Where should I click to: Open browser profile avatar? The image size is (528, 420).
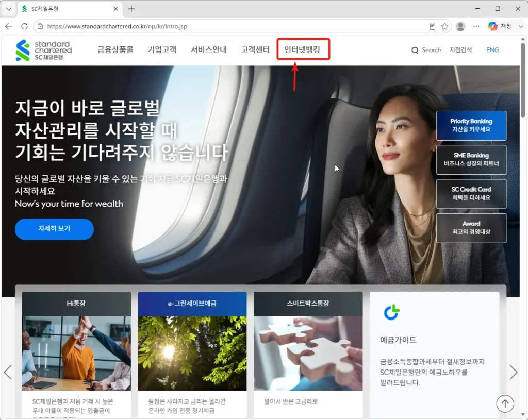tap(460, 26)
